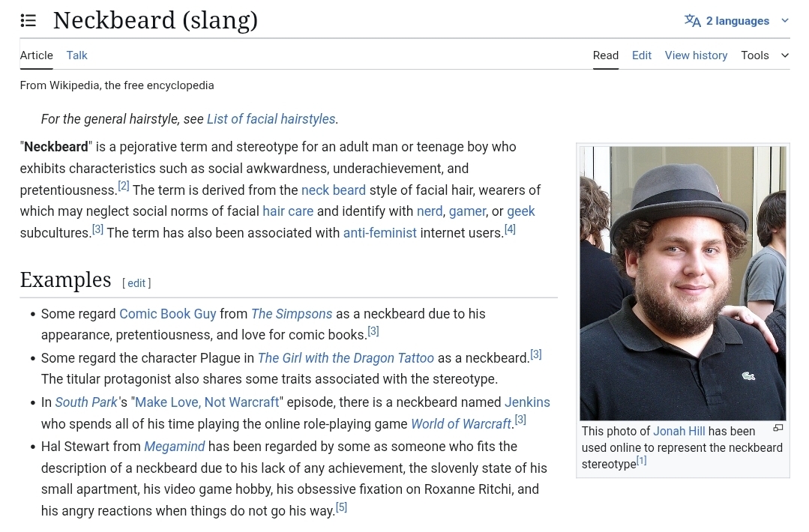This screenshot has height=532, width=809.
Task: Open the Megamind link
Action: coord(175,447)
